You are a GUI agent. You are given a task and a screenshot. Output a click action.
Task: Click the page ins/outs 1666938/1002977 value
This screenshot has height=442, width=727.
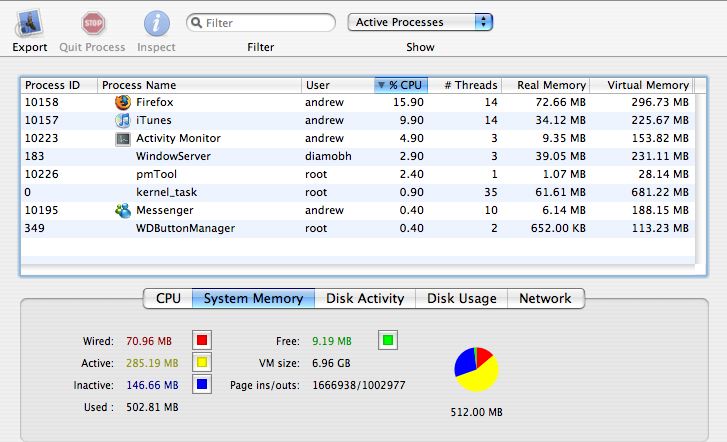tap(359, 385)
